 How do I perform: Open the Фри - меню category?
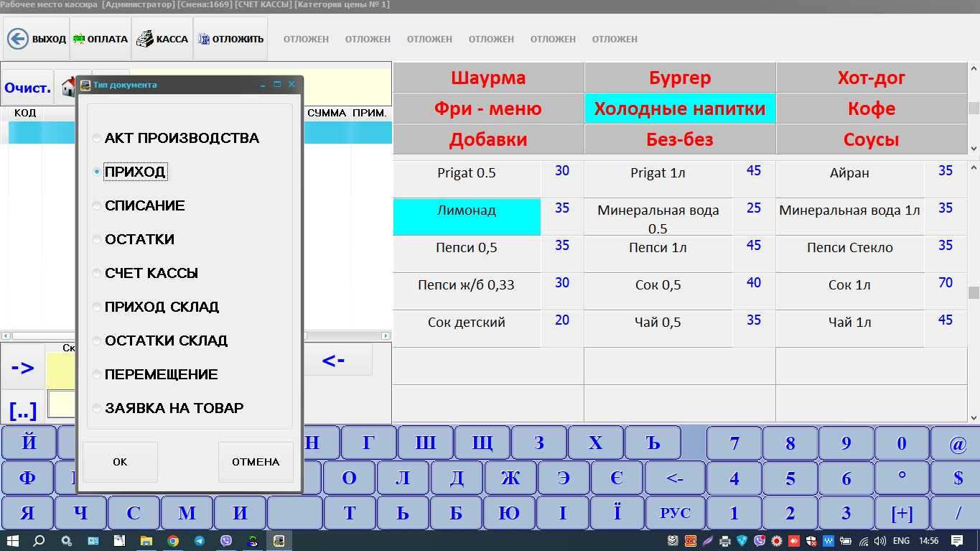[488, 108]
